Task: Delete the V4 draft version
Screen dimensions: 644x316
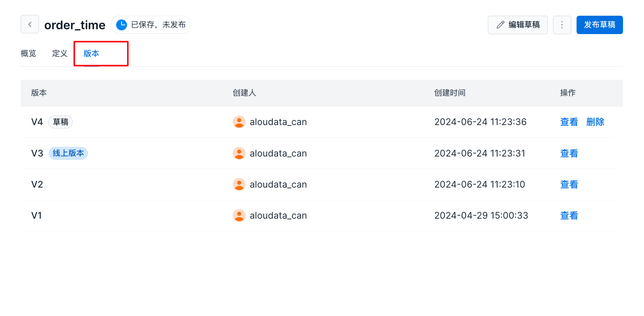Action: (x=595, y=122)
